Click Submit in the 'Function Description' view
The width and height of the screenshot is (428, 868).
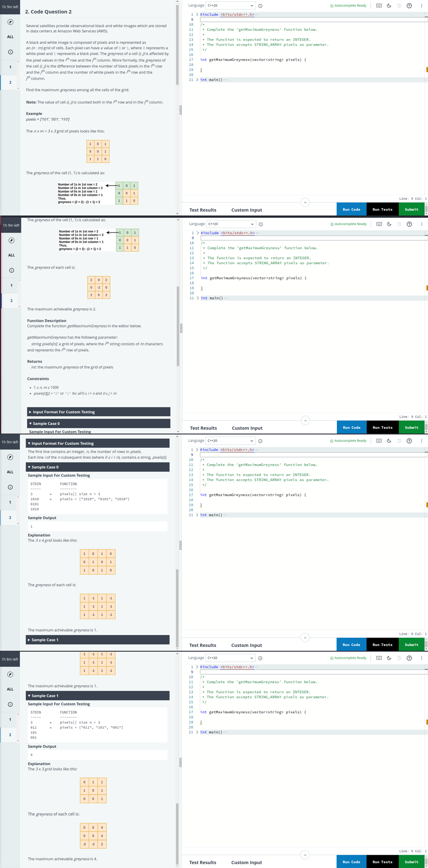pyautogui.click(x=411, y=428)
